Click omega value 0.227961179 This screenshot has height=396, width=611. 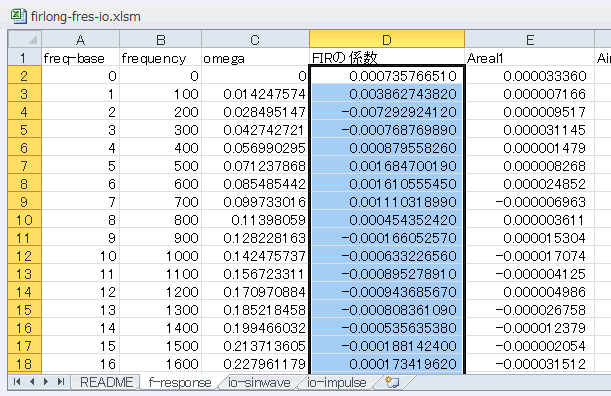coord(255,364)
